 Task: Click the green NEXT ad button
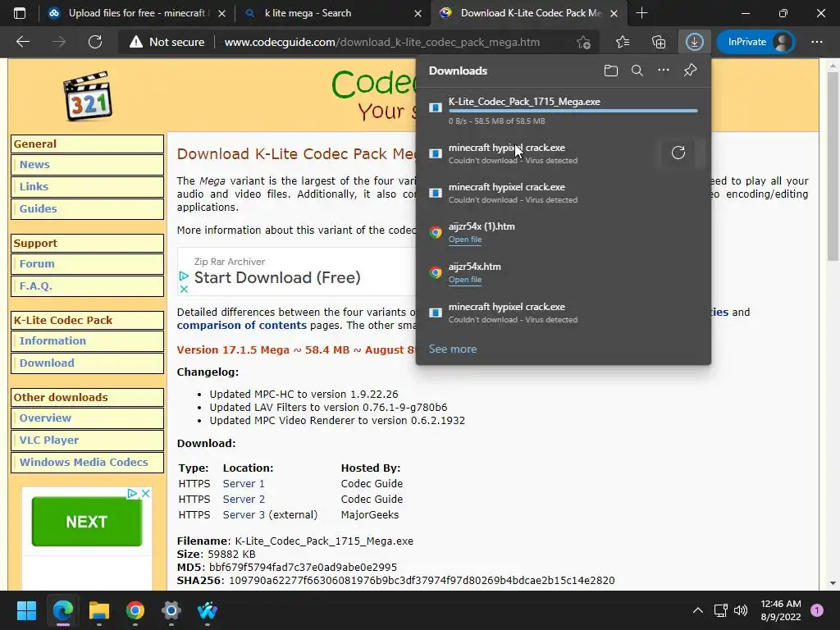point(87,521)
